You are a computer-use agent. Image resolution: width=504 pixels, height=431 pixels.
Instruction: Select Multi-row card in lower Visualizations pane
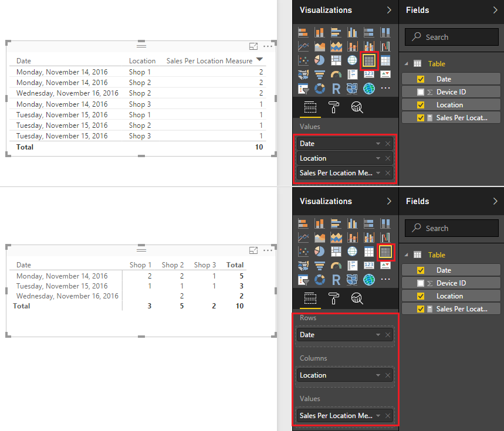(352, 266)
